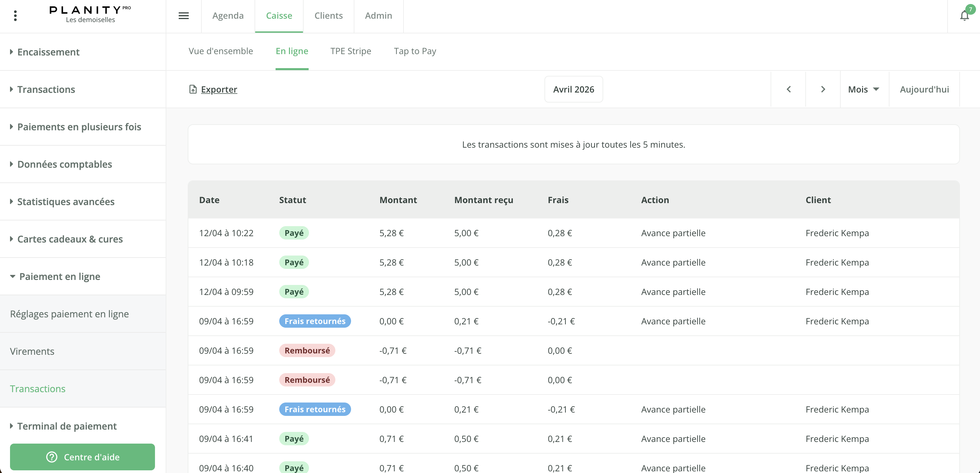980x473 pixels.
Task: Open the Mois period dropdown
Action: [x=863, y=89]
